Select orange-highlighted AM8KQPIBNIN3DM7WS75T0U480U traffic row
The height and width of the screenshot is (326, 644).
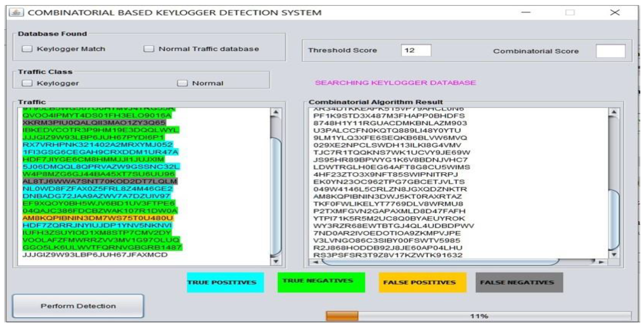click(98, 218)
